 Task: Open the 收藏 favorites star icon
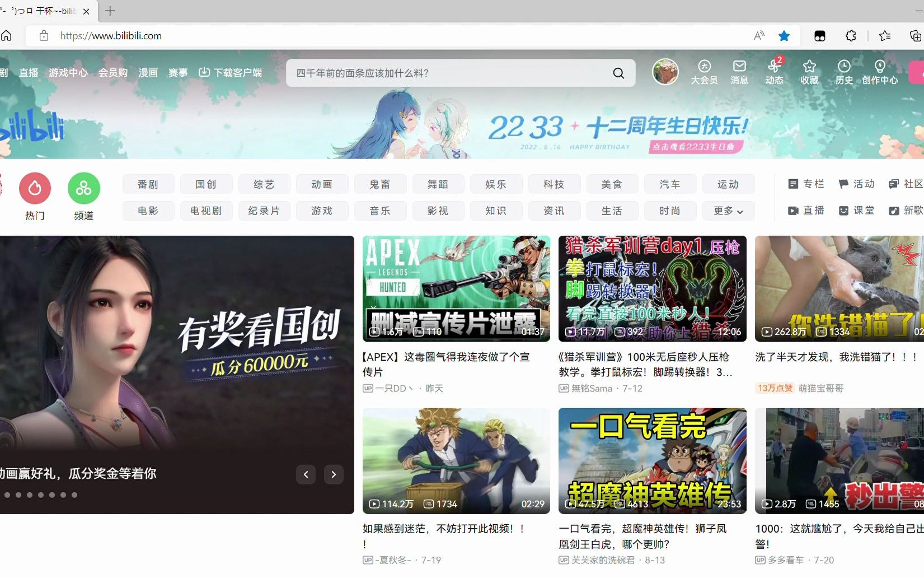pyautogui.click(x=809, y=72)
